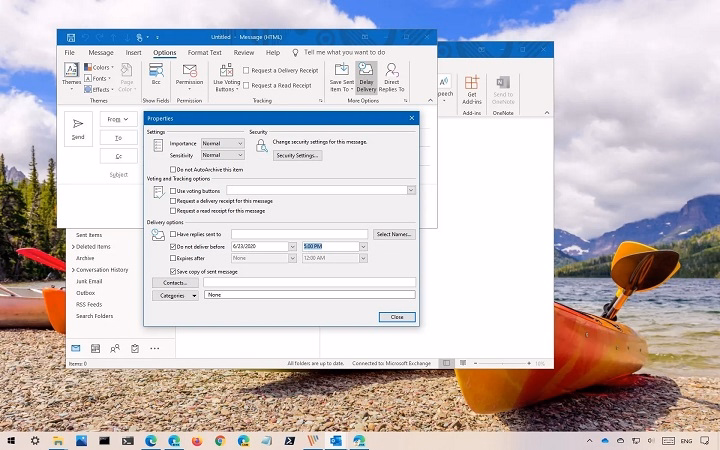
Task: Switch to Mail view in navigation bar
Action: pyautogui.click(x=76, y=349)
